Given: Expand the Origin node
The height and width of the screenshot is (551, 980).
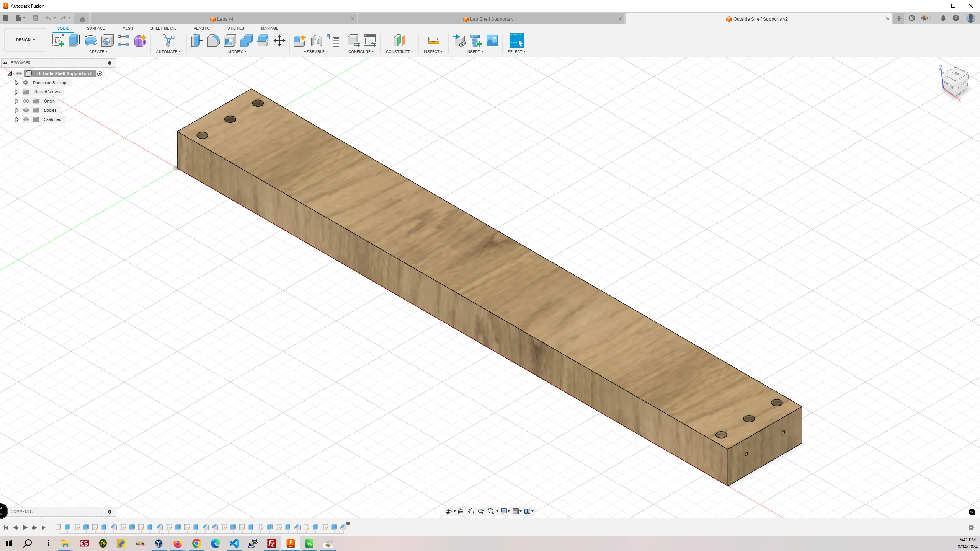Looking at the screenshot, I should coord(16,101).
